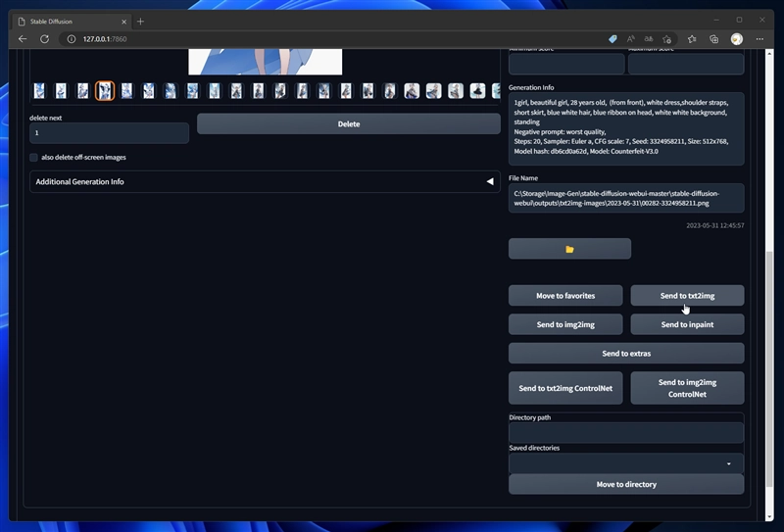This screenshot has height=532, width=784.
Task: Focus the delete next number field
Action: (109, 133)
